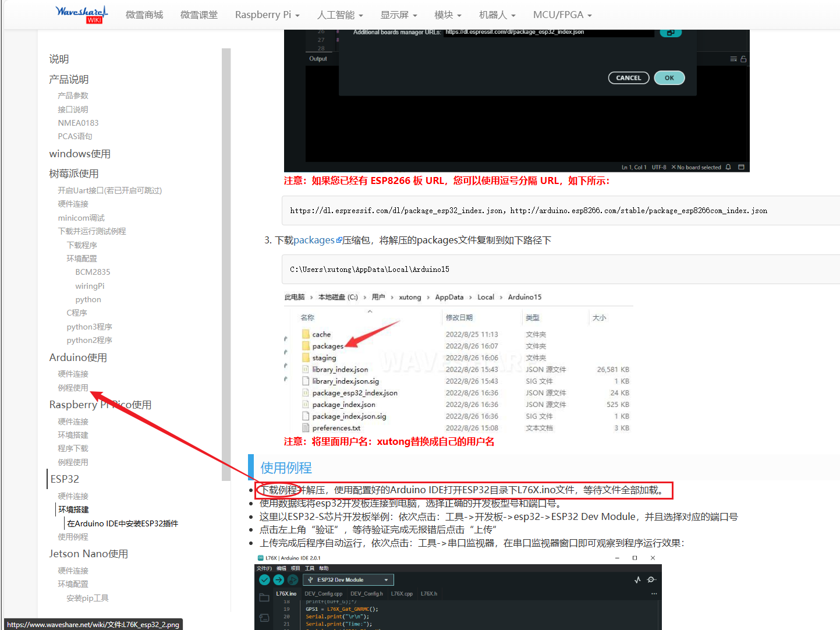The height and width of the screenshot is (630, 840).
Task: Click the Arduino Upload arrow button
Action: 278,580
